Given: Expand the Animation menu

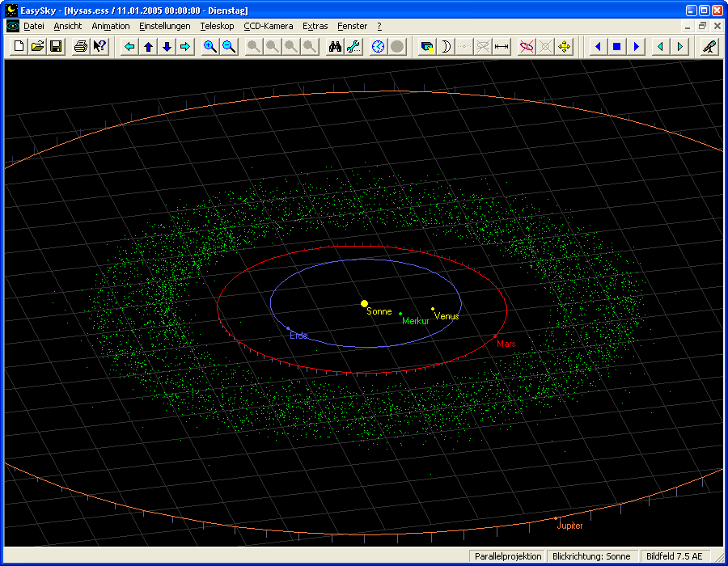Looking at the screenshot, I should click(110, 26).
